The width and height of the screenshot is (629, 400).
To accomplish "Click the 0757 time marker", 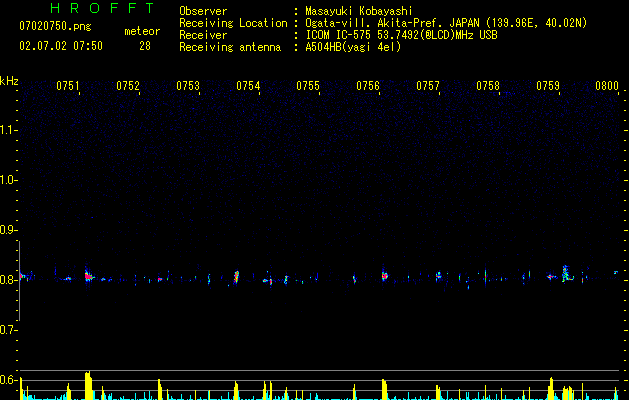I will (428, 86).
